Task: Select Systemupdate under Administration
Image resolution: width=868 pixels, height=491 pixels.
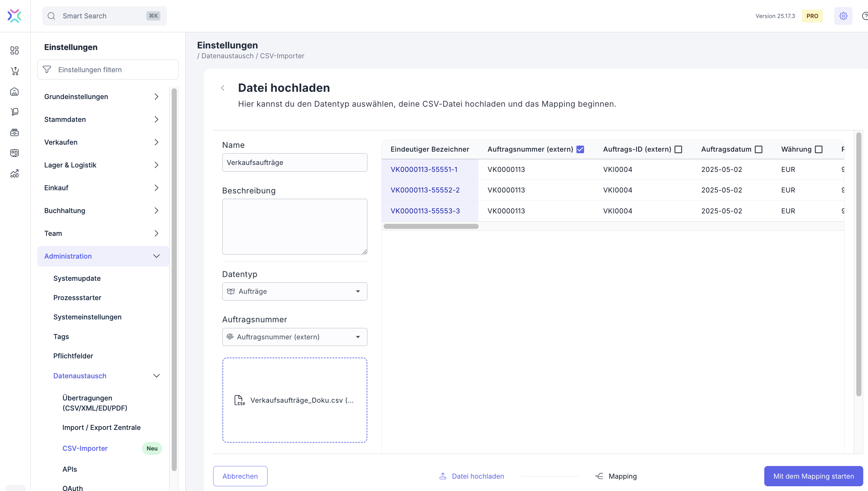Action: click(77, 278)
